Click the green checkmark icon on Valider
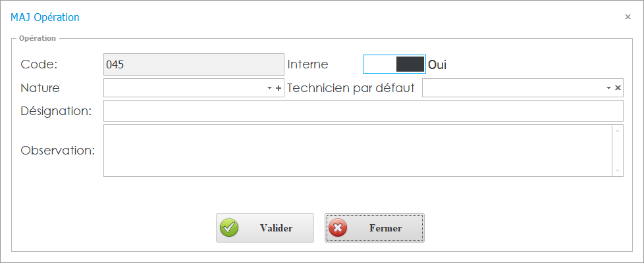The height and width of the screenshot is (263, 644). [229, 228]
